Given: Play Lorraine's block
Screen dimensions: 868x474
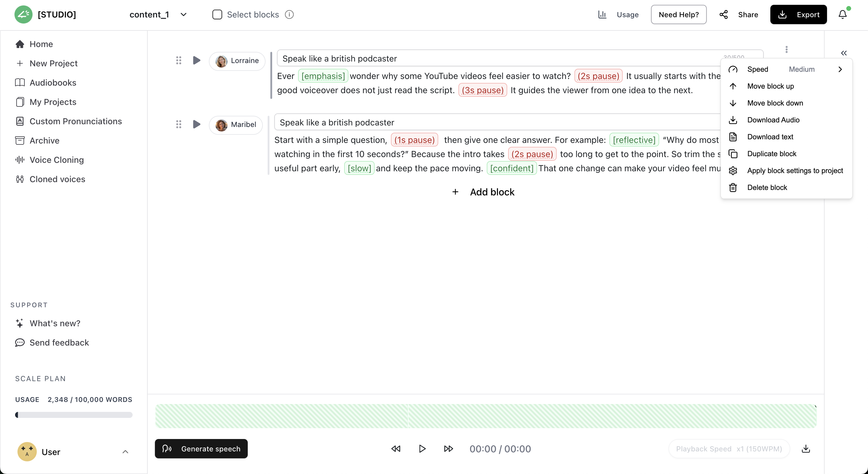Looking at the screenshot, I should click(197, 60).
